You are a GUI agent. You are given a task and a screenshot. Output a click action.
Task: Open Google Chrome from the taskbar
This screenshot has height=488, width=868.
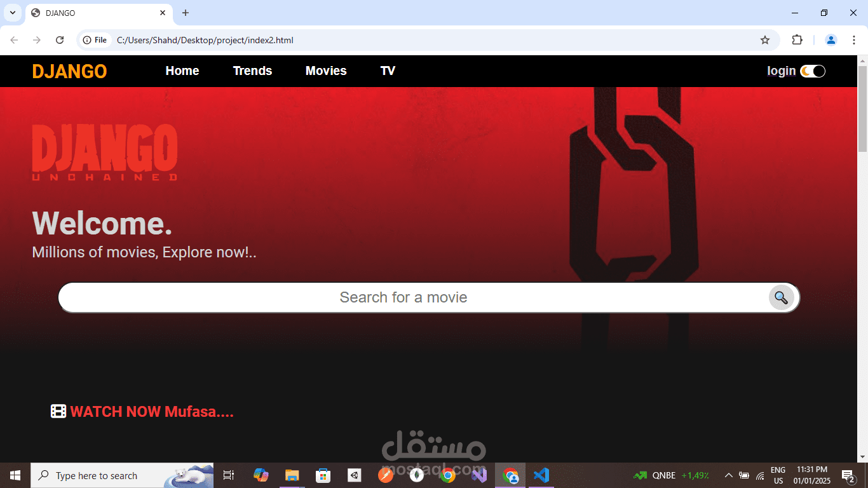(x=448, y=475)
